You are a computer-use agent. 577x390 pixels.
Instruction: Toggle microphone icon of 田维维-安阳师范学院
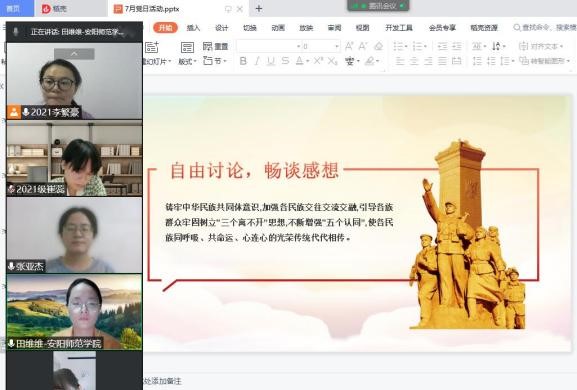point(11,344)
